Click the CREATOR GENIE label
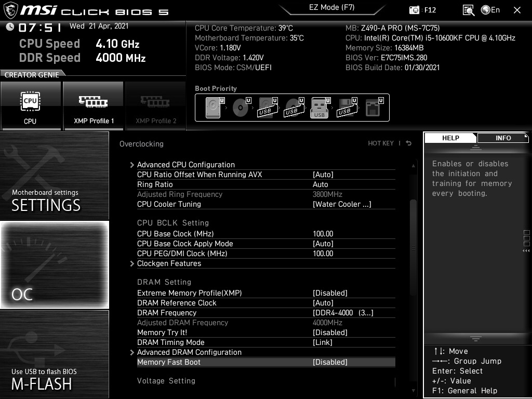 pyautogui.click(x=32, y=75)
